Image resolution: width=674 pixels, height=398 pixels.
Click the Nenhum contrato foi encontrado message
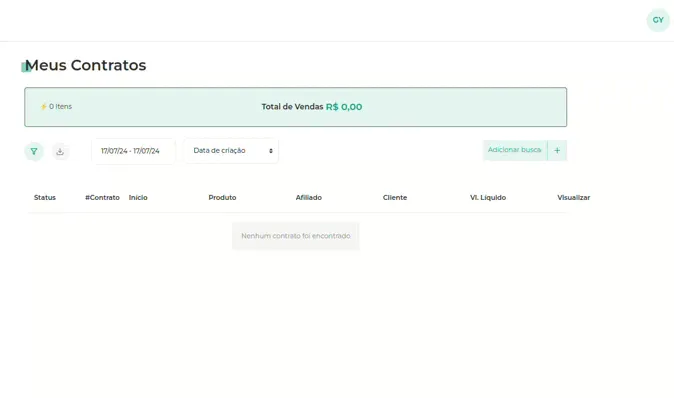point(296,236)
